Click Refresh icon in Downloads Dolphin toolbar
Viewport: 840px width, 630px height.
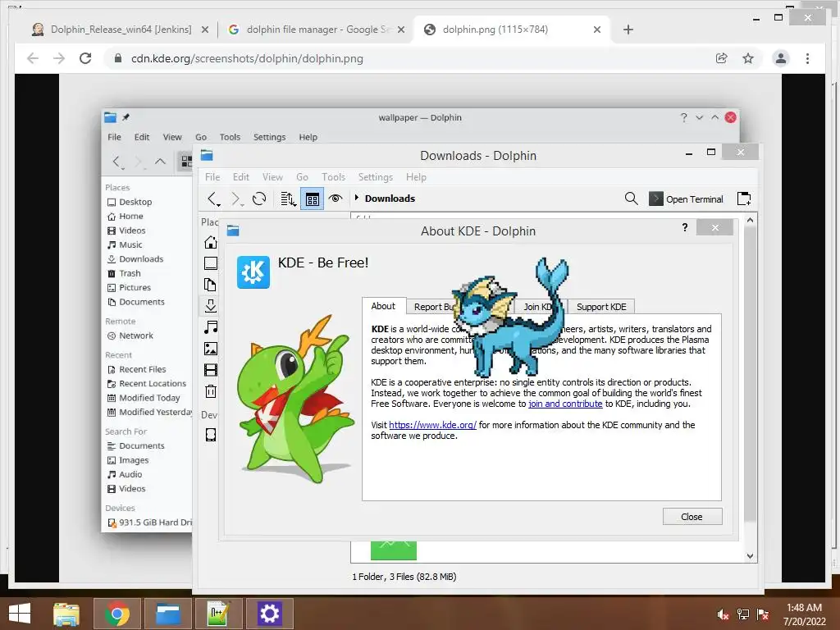pyautogui.click(x=259, y=199)
